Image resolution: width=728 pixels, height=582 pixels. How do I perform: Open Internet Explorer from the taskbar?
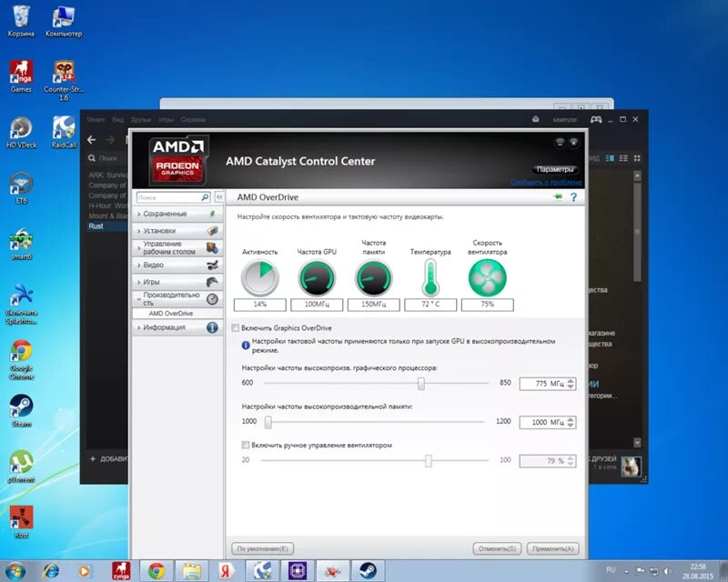click(x=51, y=570)
